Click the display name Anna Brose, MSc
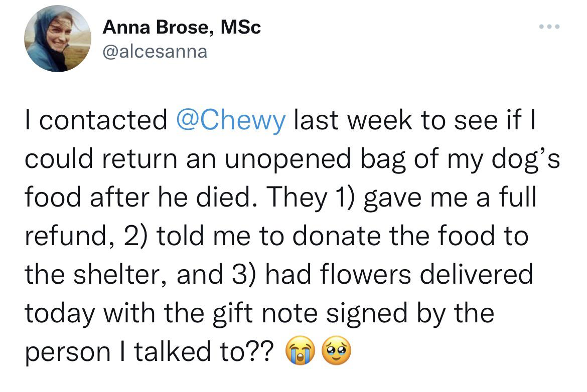This screenshot has width=587, height=392. tap(181, 27)
